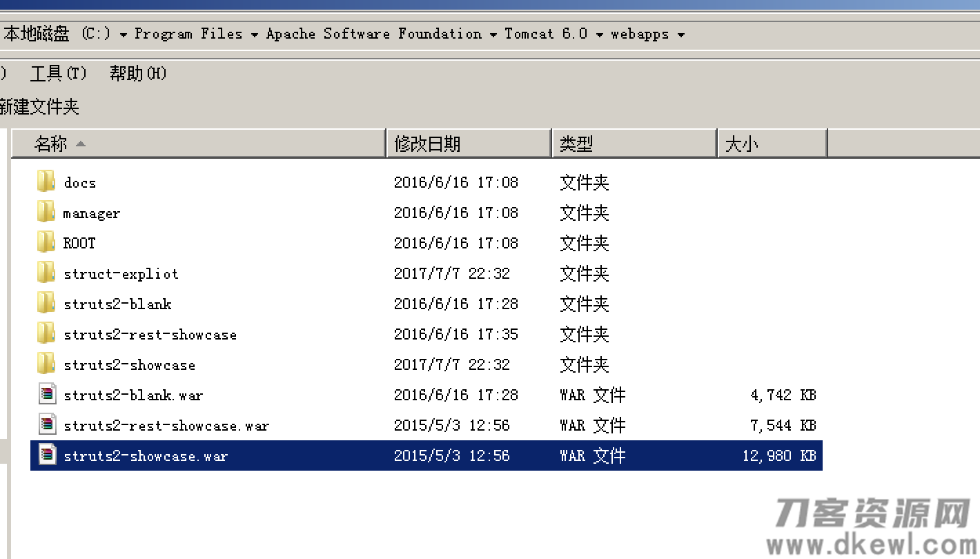Viewport: 980px width, 559px height.
Task: Click the Program Files breadcrumb segment
Action: point(188,34)
